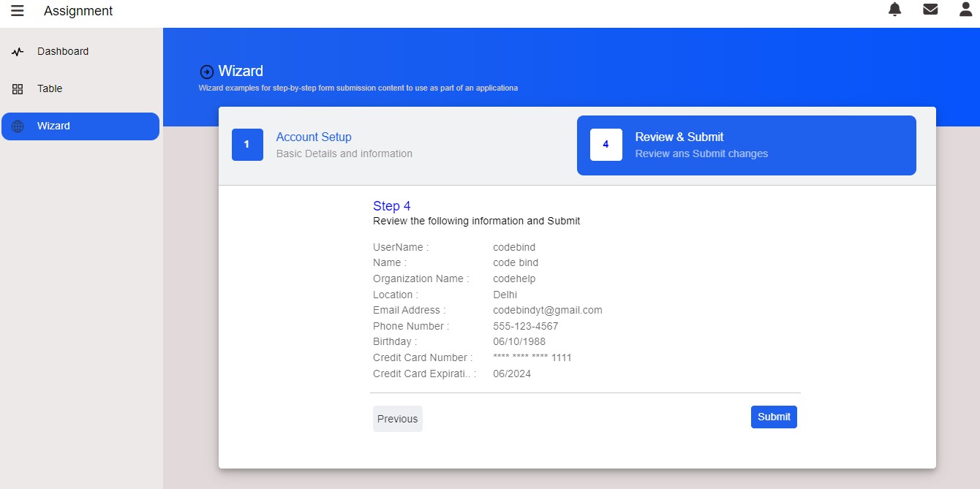Open the mail envelope icon
This screenshot has height=489, width=980.
(930, 10)
